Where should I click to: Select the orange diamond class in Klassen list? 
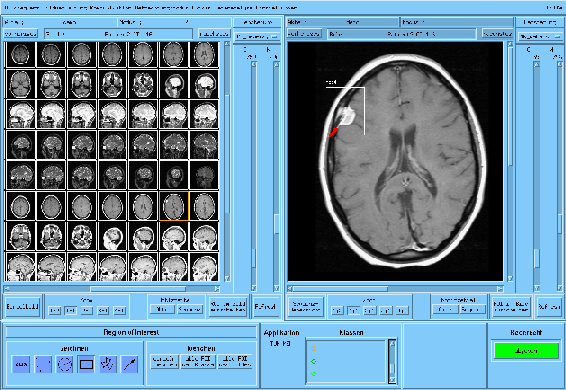pyautogui.click(x=313, y=348)
